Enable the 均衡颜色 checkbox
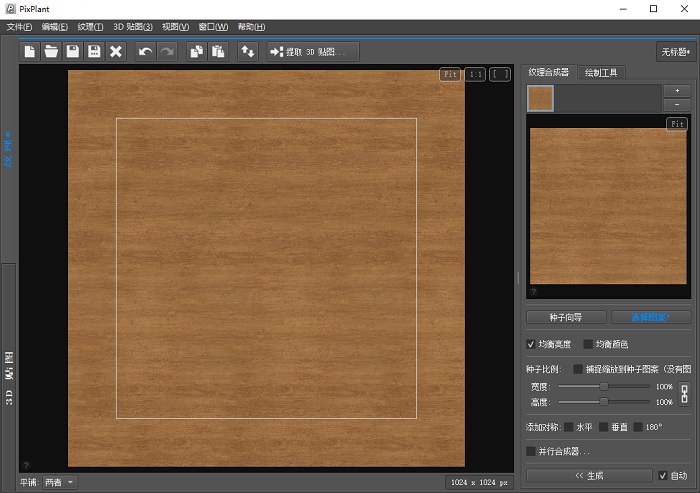The width and height of the screenshot is (700, 493). click(588, 345)
